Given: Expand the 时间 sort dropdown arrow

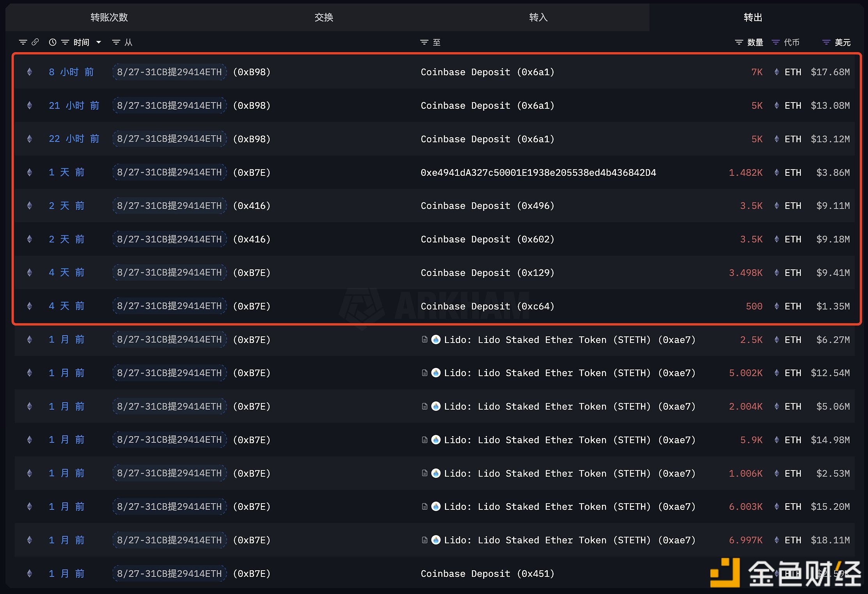Looking at the screenshot, I should [x=99, y=42].
